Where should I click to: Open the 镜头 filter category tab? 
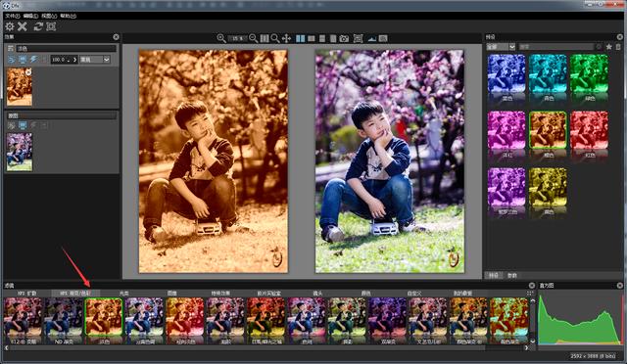click(x=317, y=294)
